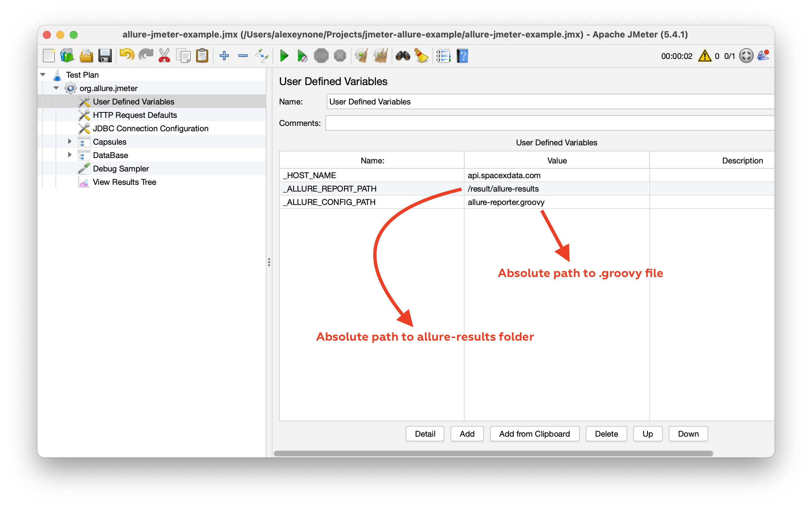
Task: Toggle tree elements with arrows icon
Action: (261, 56)
